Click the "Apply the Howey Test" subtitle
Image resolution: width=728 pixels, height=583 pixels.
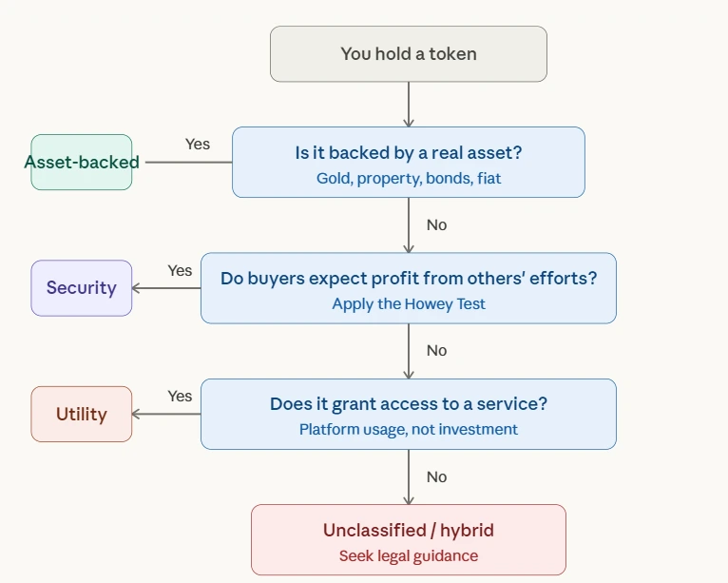click(x=409, y=304)
